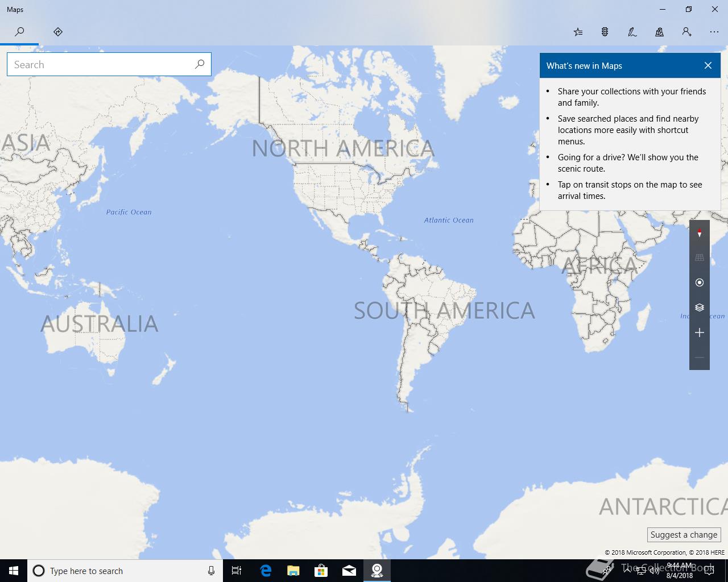This screenshot has height=582, width=728.
Task: Switch to the Directions tab
Action: coord(58,32)
